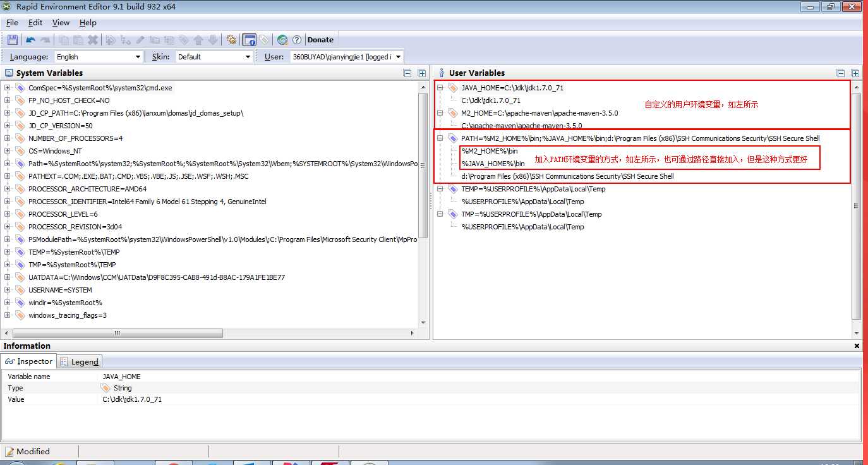
Task: Open Options via the gear icon
Action: click(231, 40)
